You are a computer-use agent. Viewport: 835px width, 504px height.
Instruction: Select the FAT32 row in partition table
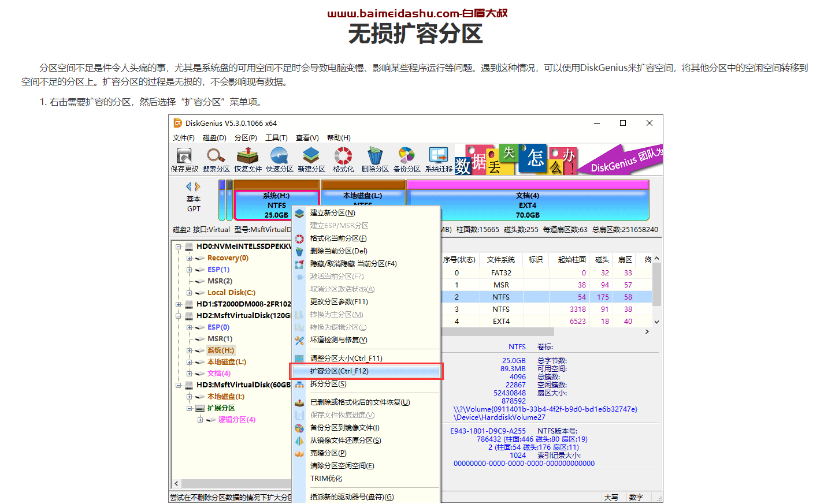click(547, 273)
